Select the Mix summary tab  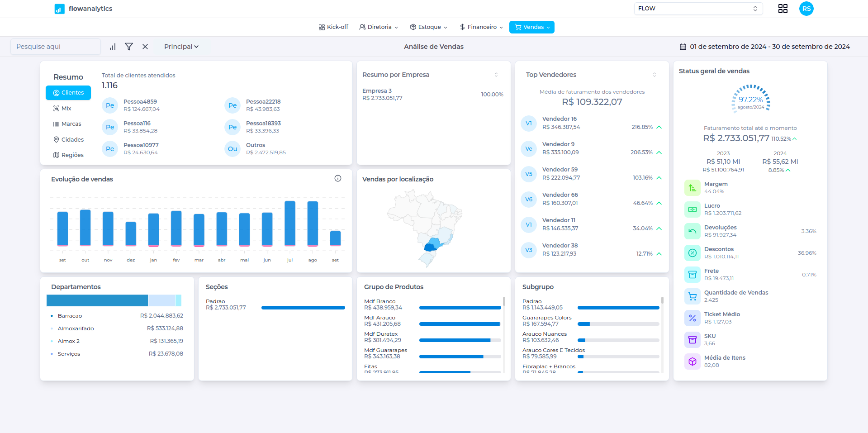(x=62, y=109)
